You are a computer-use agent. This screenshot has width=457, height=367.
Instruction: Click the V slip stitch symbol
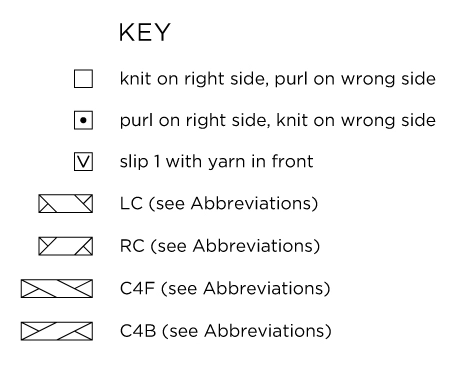(x=83, y=162)
